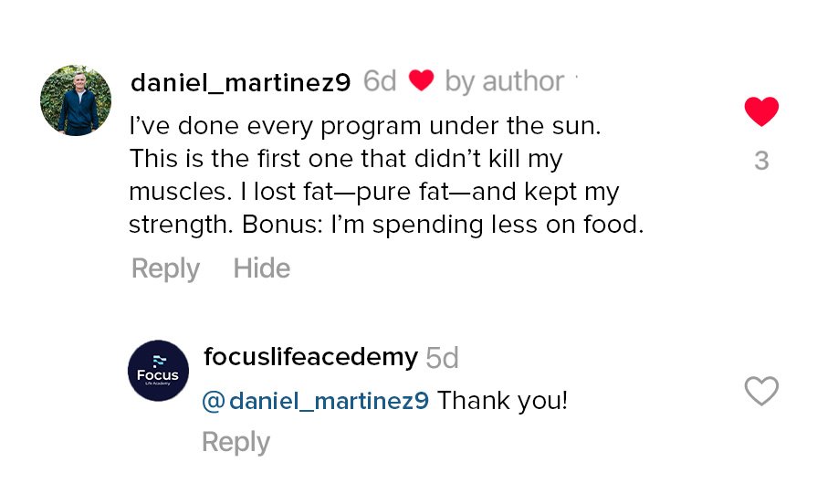Image resolution: width=817 pixels, height=504 pixels.
Task: Open daniel_martinez9's profile picture
Action: tap(76, 100)
